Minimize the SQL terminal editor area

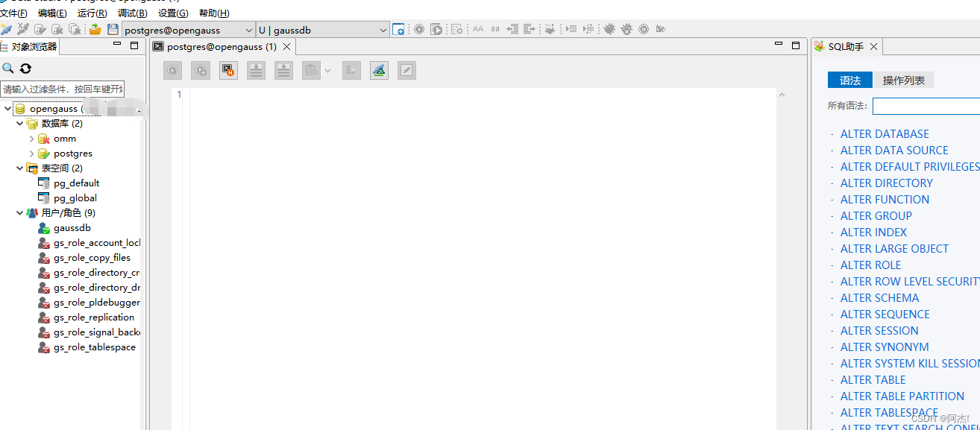[779, 45]
